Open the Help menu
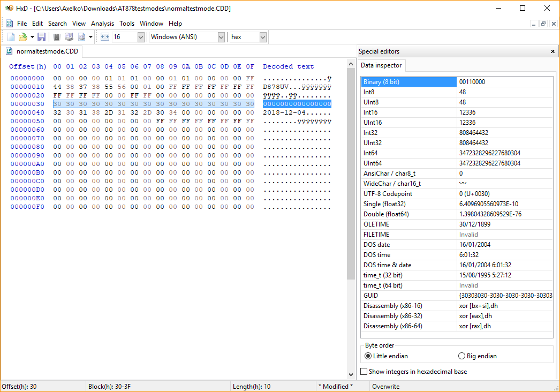Viewport: 560px width, 392px height. (176, 24)
